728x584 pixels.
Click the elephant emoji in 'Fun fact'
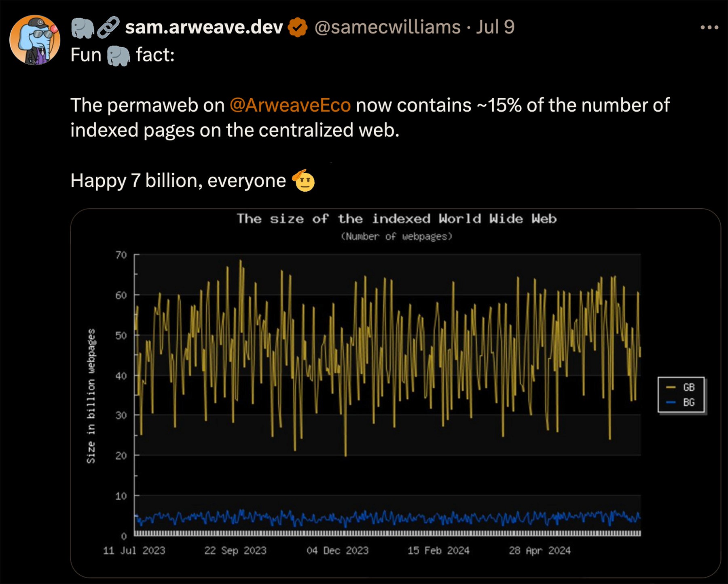[x=119, y=55]
